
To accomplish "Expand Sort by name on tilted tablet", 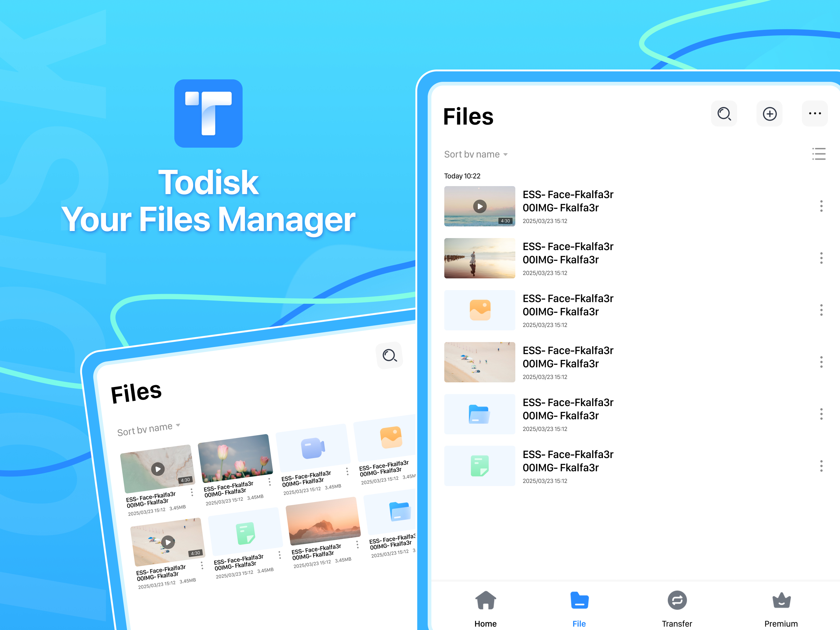I will pos(149,429).
